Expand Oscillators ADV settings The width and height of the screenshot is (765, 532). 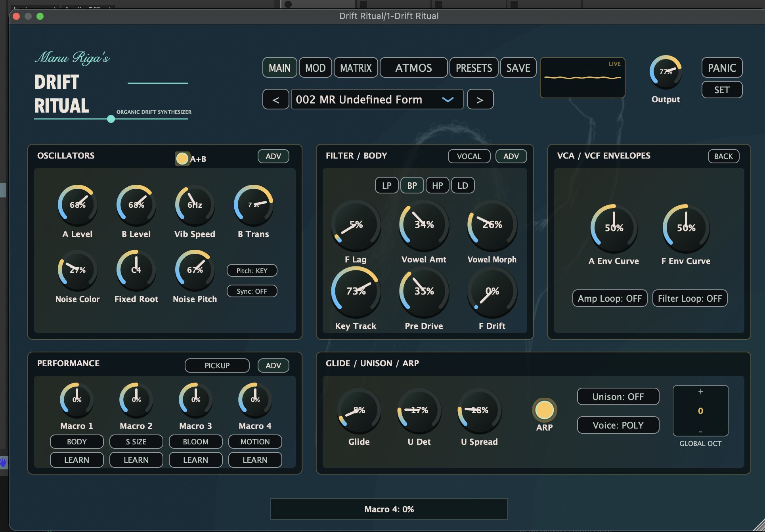[273, 156]
